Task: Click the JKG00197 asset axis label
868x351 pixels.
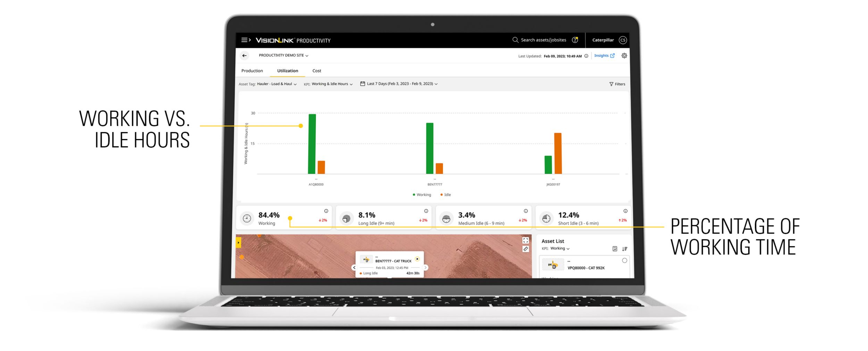Action: [x=553, y=185]
